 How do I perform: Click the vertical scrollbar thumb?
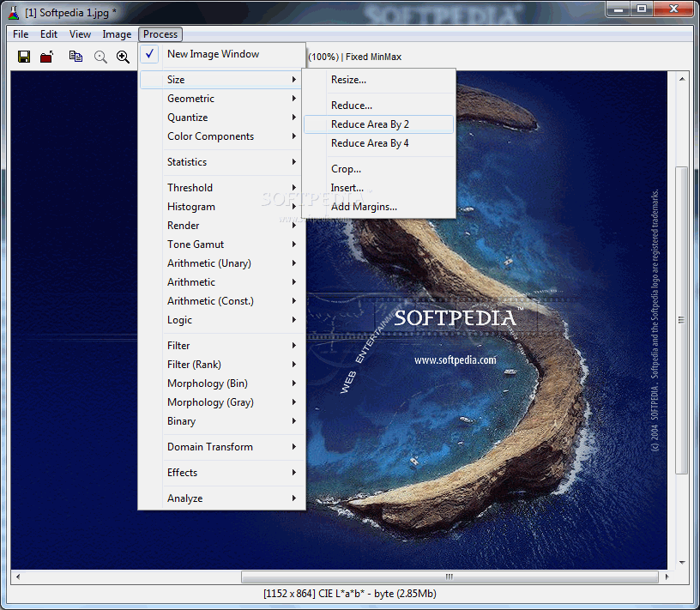pos(681,320)
